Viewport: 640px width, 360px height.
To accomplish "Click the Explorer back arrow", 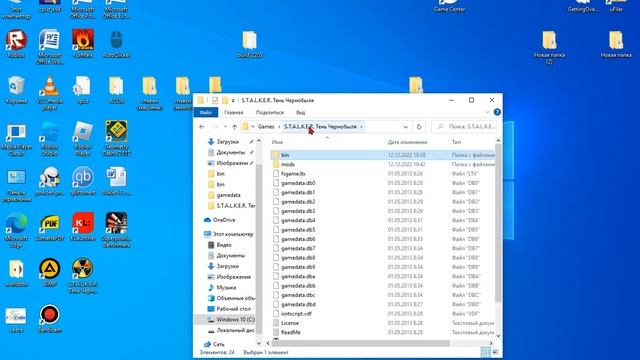I will (202, 127).
